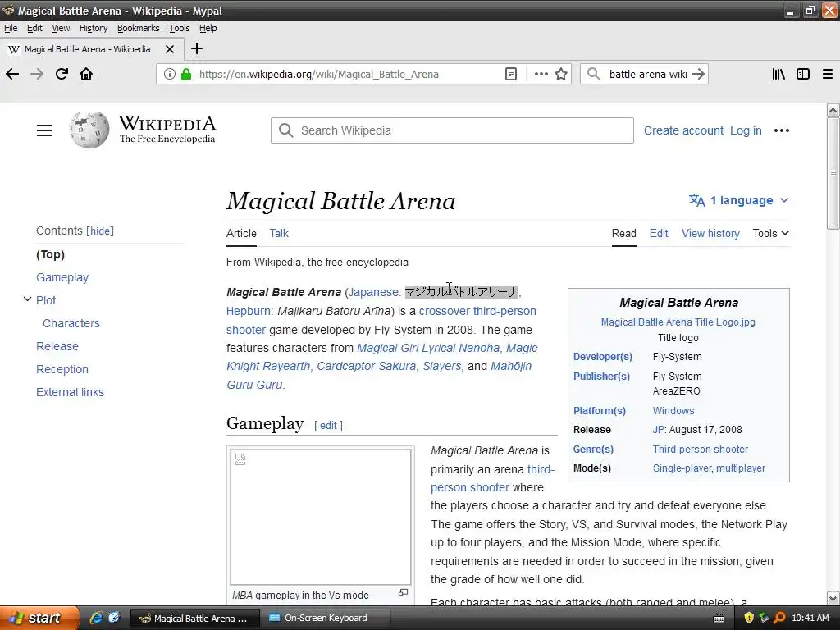840x630 pixels.
Task: Close the Magical Battle Arena tab
Action: (x=170, y=49)
